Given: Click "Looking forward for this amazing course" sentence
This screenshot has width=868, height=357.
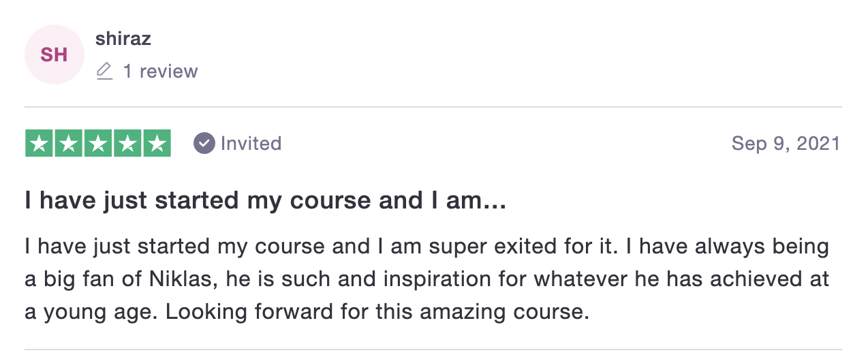Looking at the screenshot, I should 377,313.
